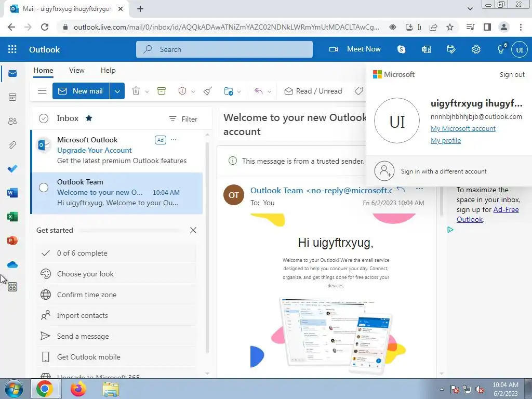Image resolution: width=532 pixels, height=399 pixels.
Task: Open My profile link
Action: [x=445, y=140]
